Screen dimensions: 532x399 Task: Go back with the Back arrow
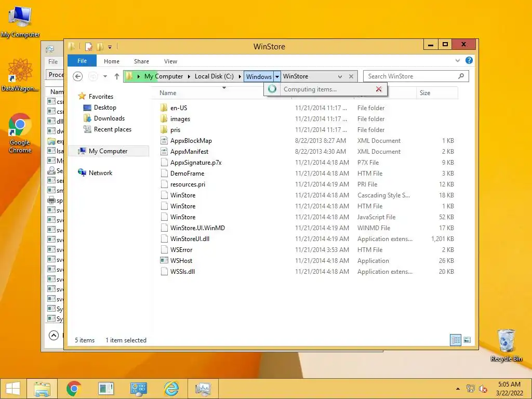[x=78, y=76]
